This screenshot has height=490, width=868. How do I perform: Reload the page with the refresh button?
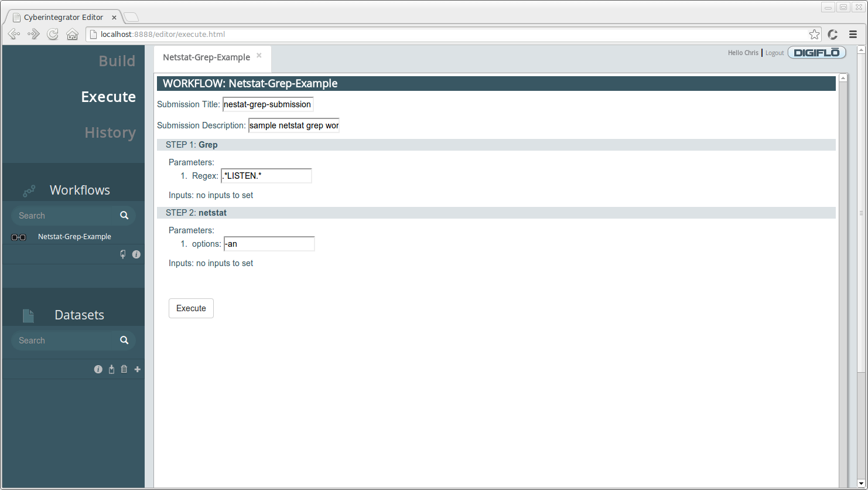pos(53,35)
